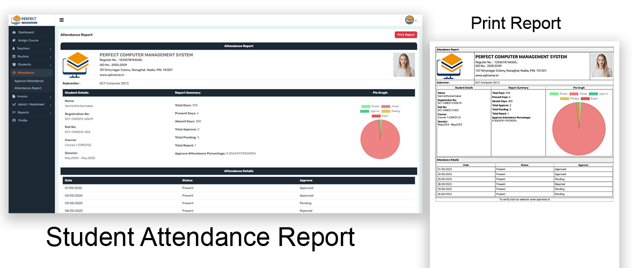Open the user avatar menu at top right

click(411, 20)
